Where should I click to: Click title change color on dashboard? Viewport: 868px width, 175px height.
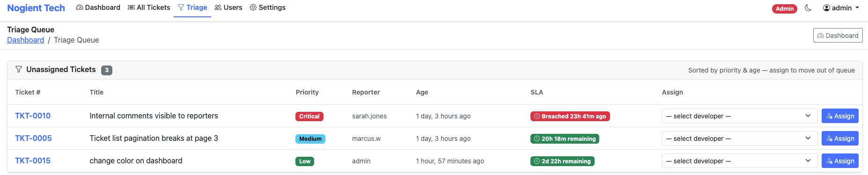(136, 160)
